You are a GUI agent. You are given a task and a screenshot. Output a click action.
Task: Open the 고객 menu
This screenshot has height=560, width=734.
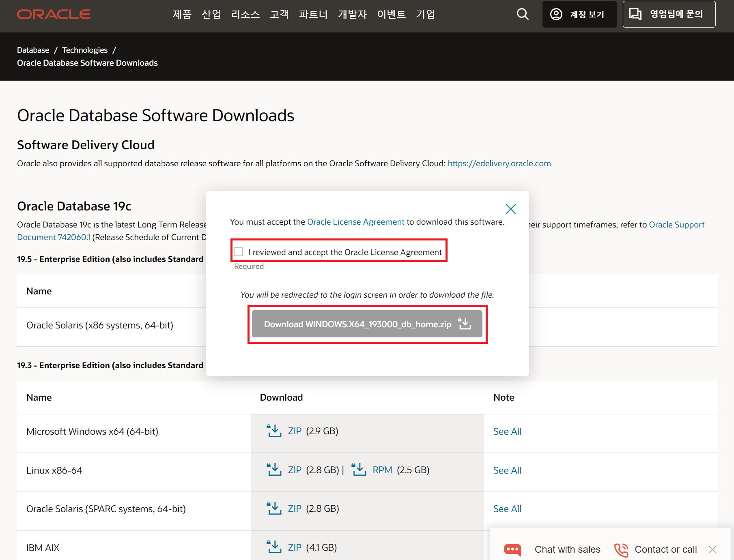tap(279, 14)
